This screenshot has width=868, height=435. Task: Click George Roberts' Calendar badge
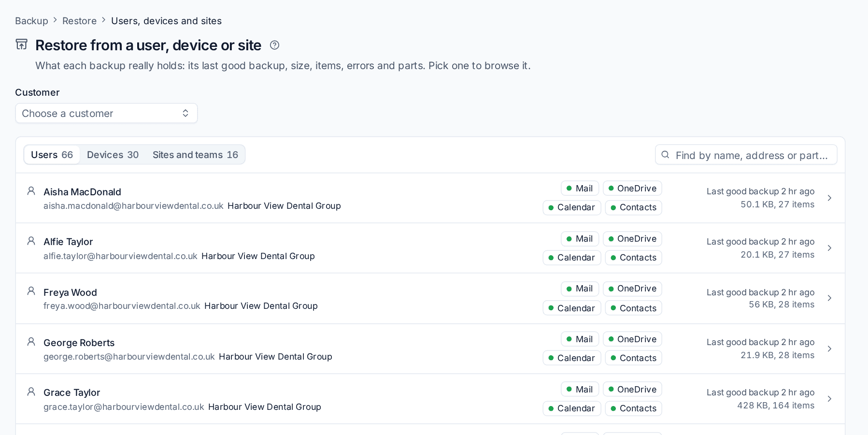tap(572, 358)
